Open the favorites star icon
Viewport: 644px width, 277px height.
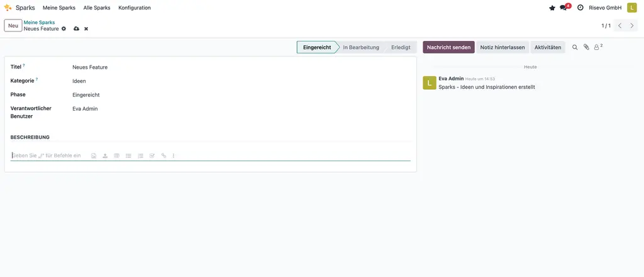tap(552, 8)
